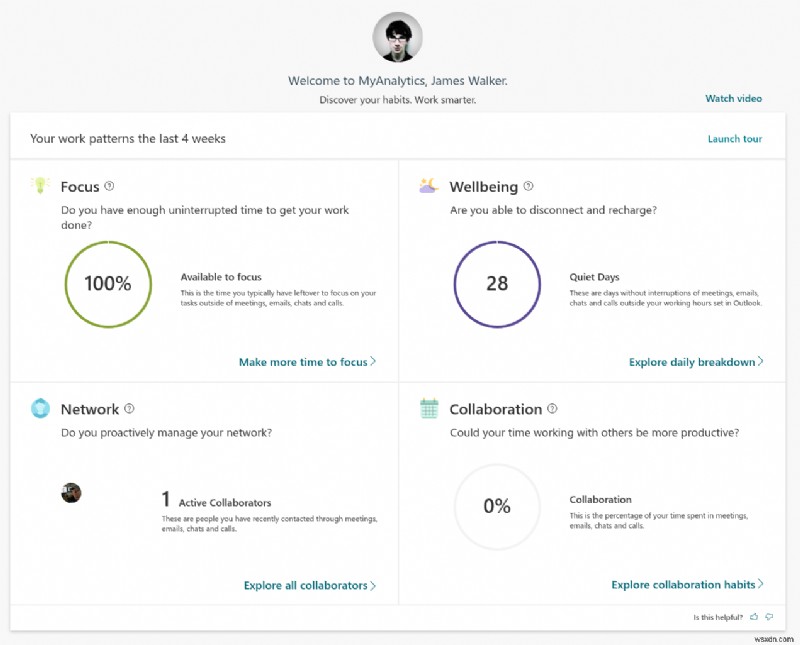Click 'Discover your habits. Work smarter.' text
The width and height of the screenshot is (800, 645).
pyautogui.click(x=397, y=100)
